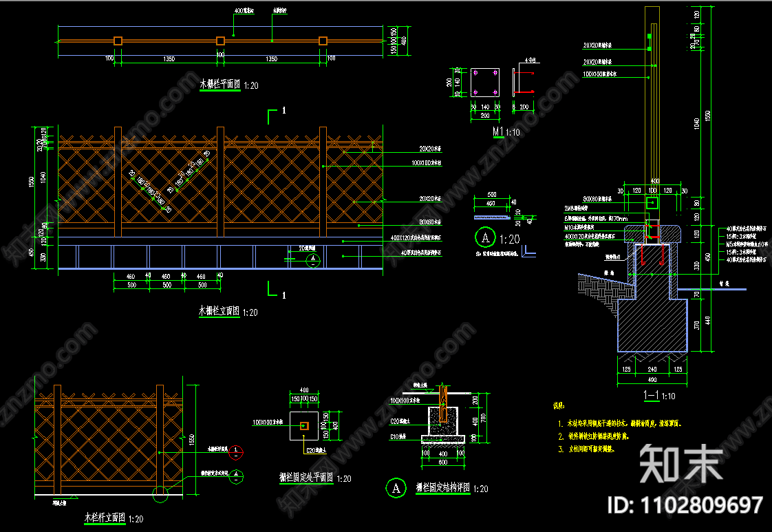This screenshot has width=772, height=532.
Task: Click the ID: 1102809697 text
Action: [684, 504]
